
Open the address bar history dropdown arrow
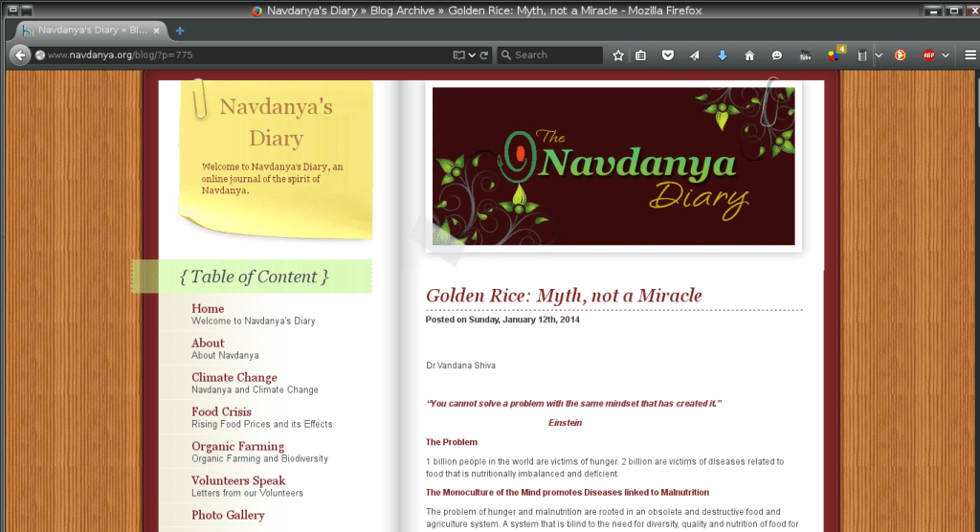coord(473,55)
